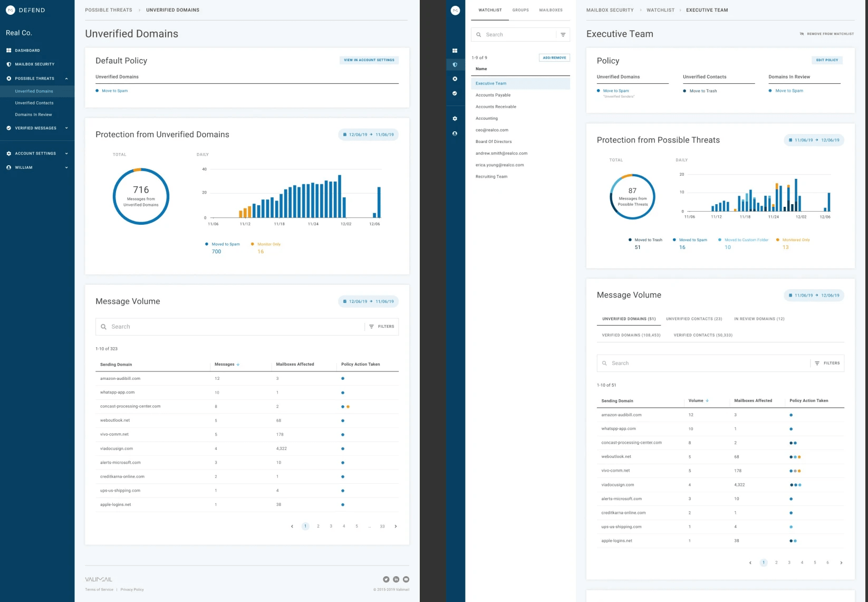The width and height of the screenshot is (868, 602).
Task: Click the gear icon in the collapsed sidebar
Action: [x=455, y=119]
